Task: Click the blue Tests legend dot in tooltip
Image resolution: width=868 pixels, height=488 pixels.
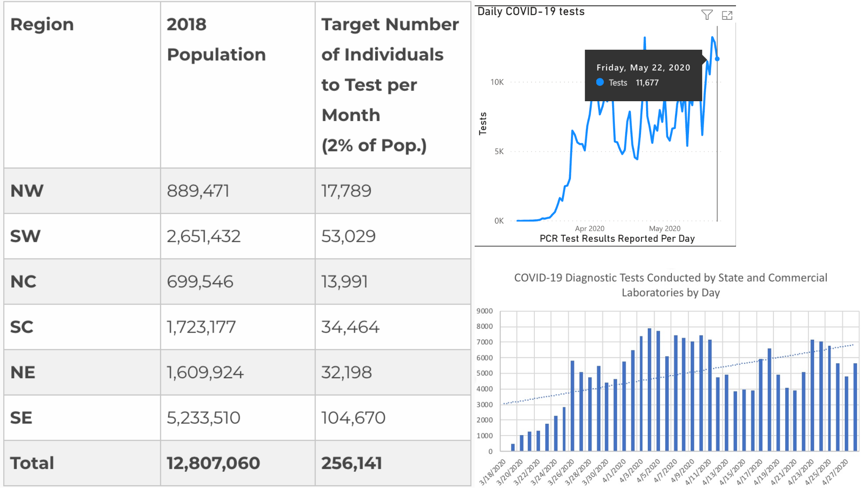Action: (x=600, y=82)
